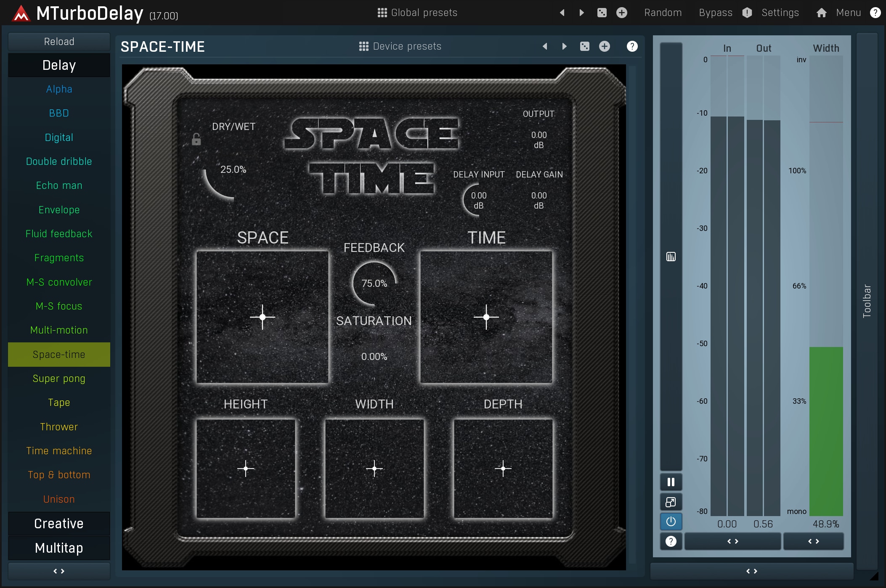Screen dimensions: 886x588
Task: Click the Home icon next to Menu
Action: pyautogui.click(x=821, y=13)
